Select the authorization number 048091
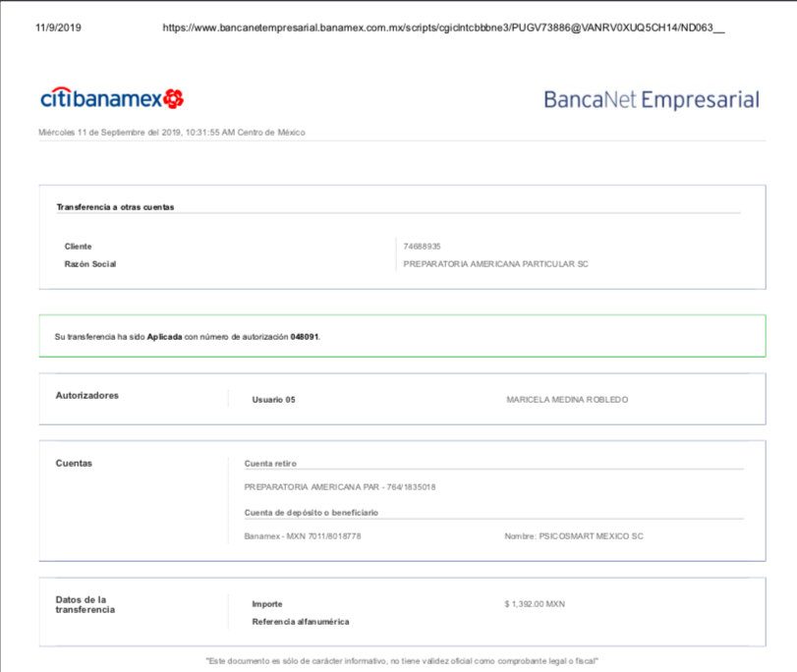This screenshot has width=797, height=672. click(x=305, y=337)
